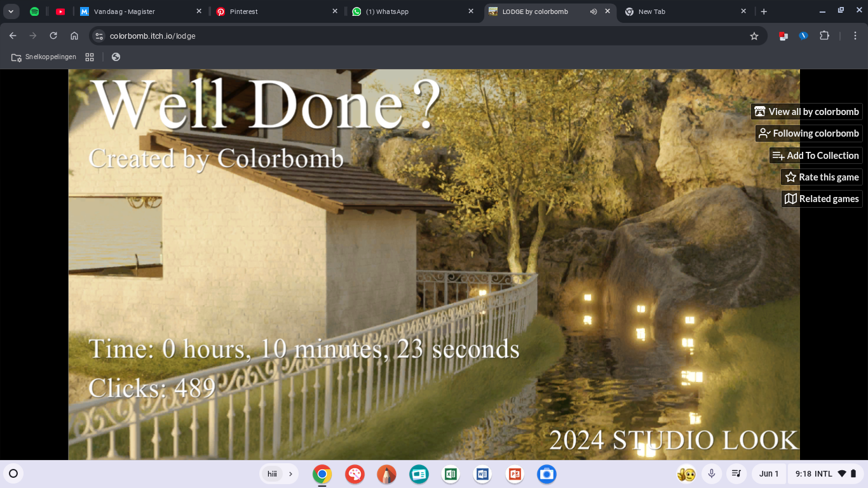
Task: Open the ChromeOS launcher
Action: click(x=13, y=474)
